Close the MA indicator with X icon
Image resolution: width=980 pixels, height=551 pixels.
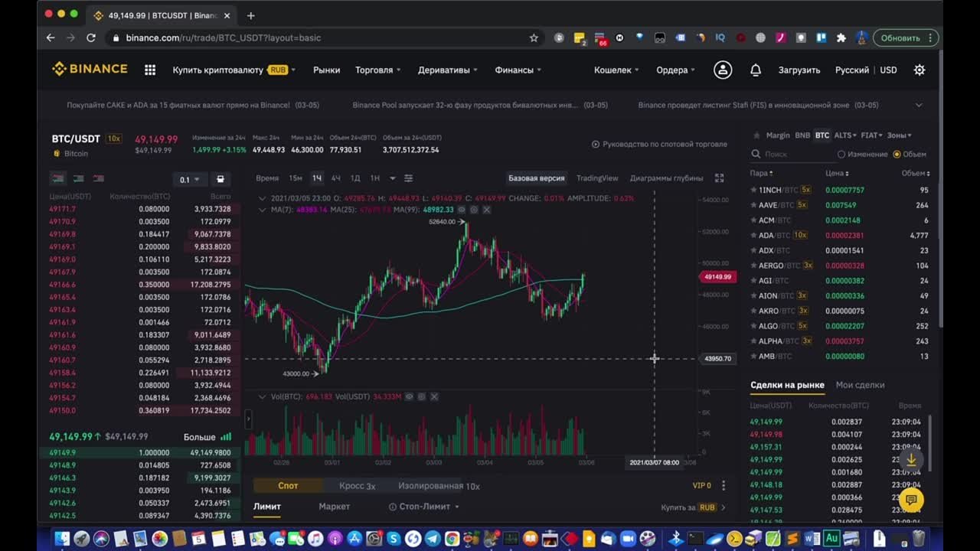[x=486, y=210]
